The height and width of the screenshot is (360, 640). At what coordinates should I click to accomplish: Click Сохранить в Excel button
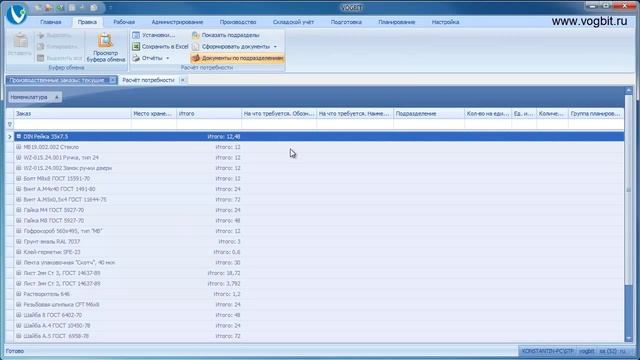(x=160, y=47)
